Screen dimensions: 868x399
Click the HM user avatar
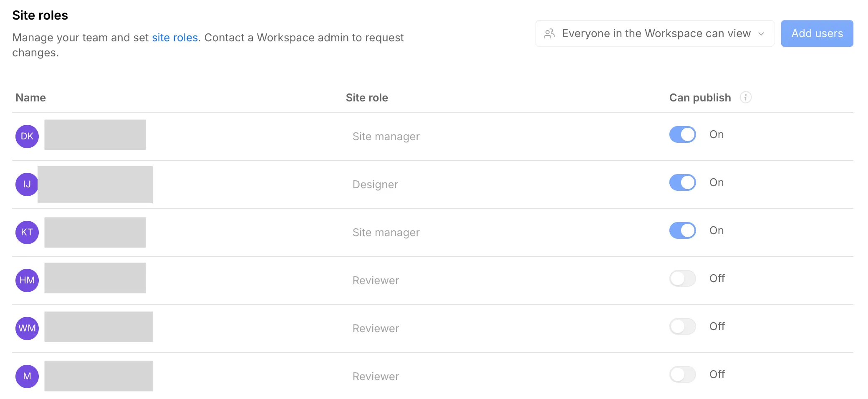[x=27, y=280]
